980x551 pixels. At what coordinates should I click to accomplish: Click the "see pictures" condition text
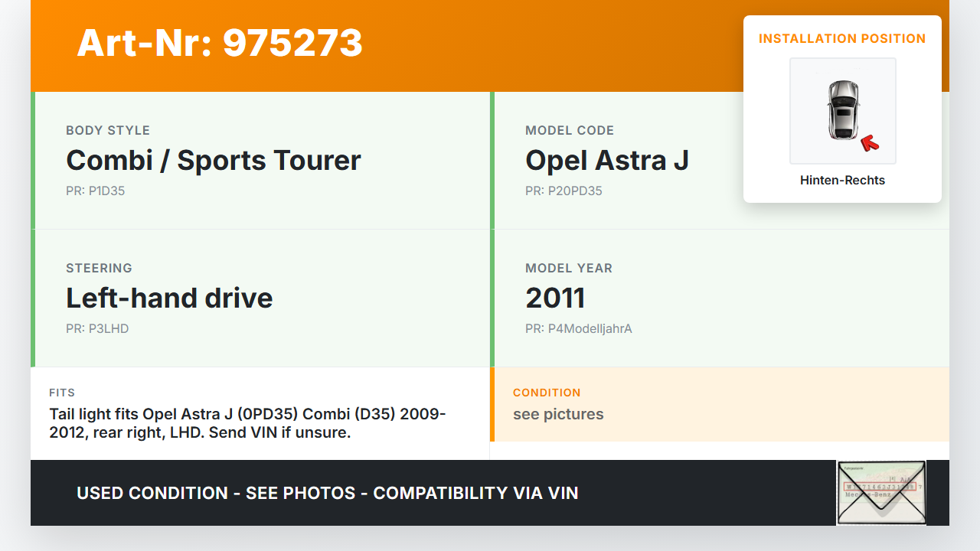click(558, 414)
